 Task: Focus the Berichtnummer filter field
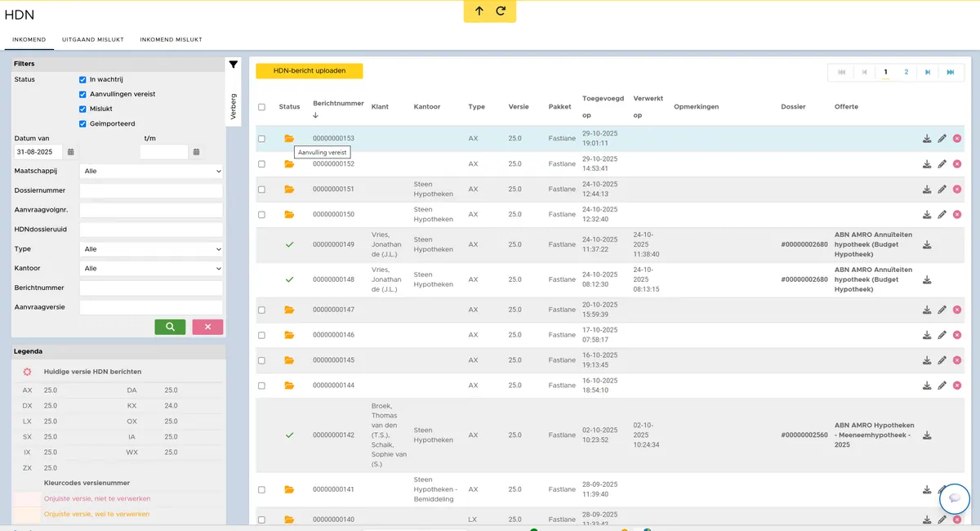tap(151, 288)
